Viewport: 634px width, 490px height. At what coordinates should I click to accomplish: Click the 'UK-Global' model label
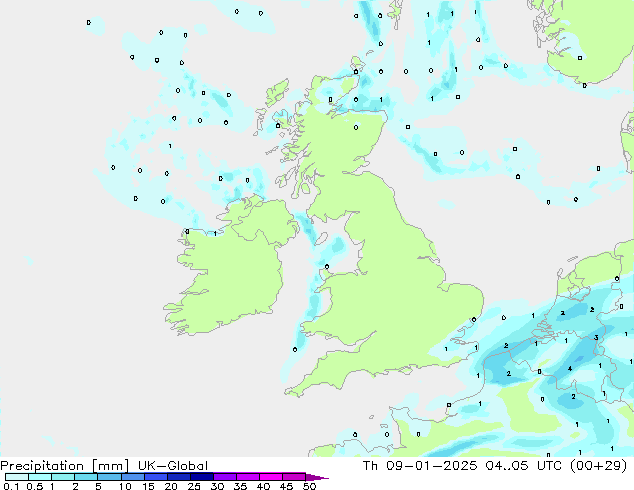[173, 466]
